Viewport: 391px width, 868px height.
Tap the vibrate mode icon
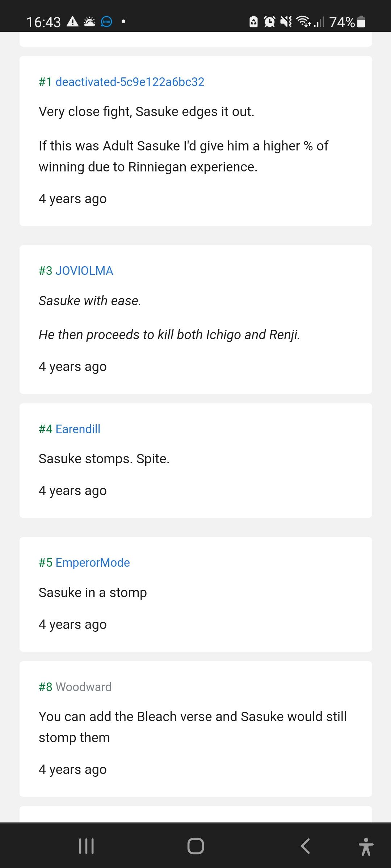coord(286,22)
